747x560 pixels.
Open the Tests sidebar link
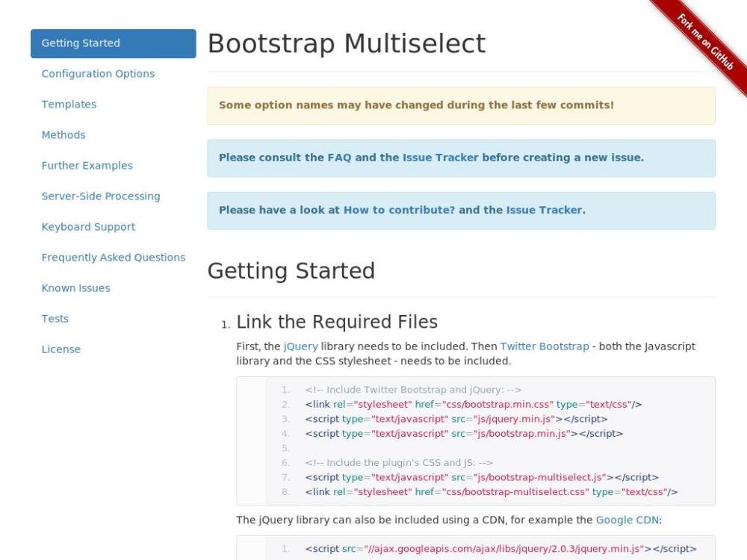(55, 319)
